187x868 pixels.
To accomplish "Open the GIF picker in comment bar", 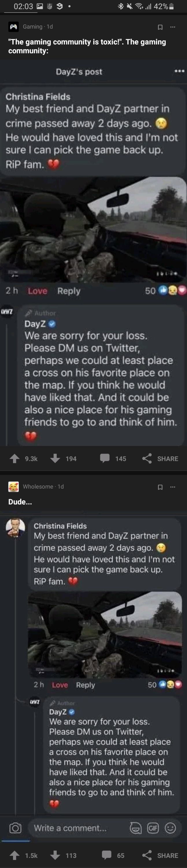I will tap(153, 828).
